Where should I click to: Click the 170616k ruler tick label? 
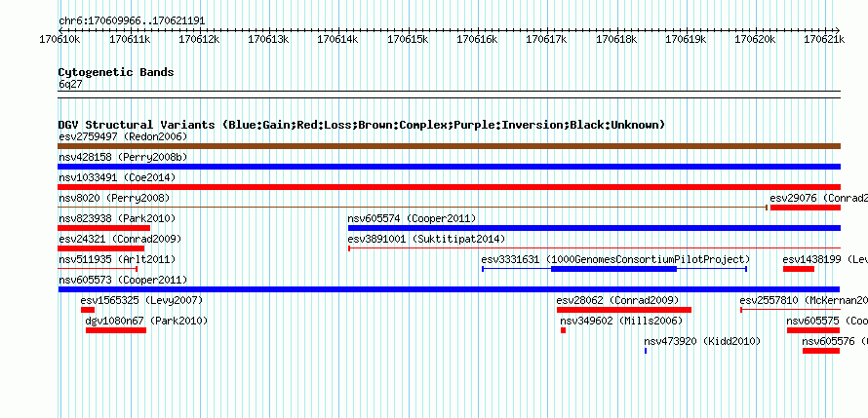click(477, 39)
